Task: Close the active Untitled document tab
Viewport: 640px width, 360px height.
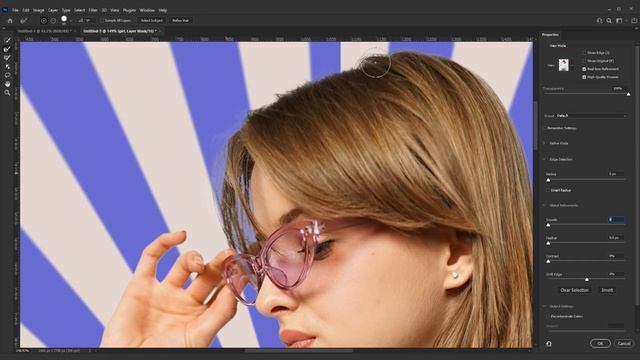Action: tap(160, 31)
